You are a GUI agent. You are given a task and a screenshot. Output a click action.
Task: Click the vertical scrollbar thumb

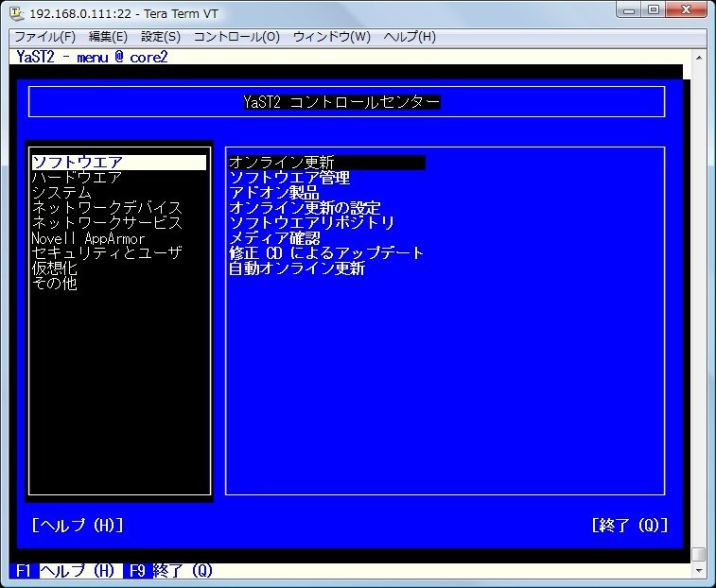(699, 554)
